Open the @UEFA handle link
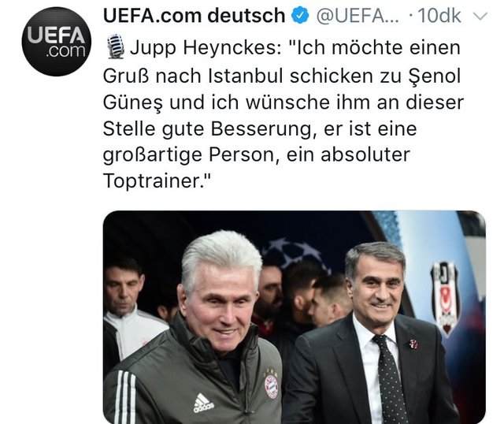 [x=358, y=16]
